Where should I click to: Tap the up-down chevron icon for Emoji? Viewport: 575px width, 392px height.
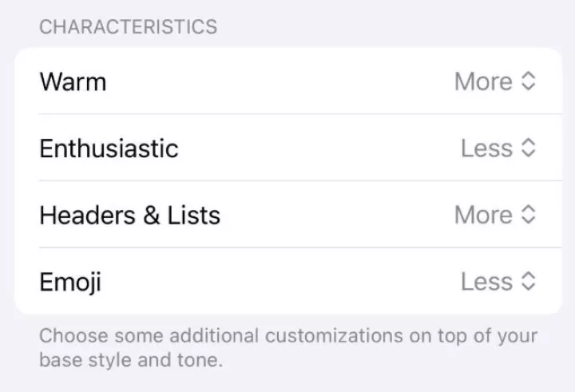coord(528,282)
